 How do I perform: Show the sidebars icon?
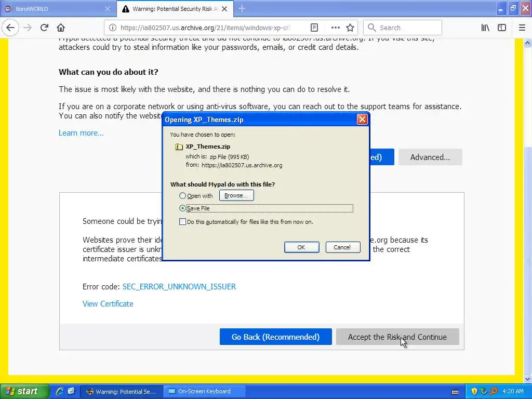tap(502, 28)
